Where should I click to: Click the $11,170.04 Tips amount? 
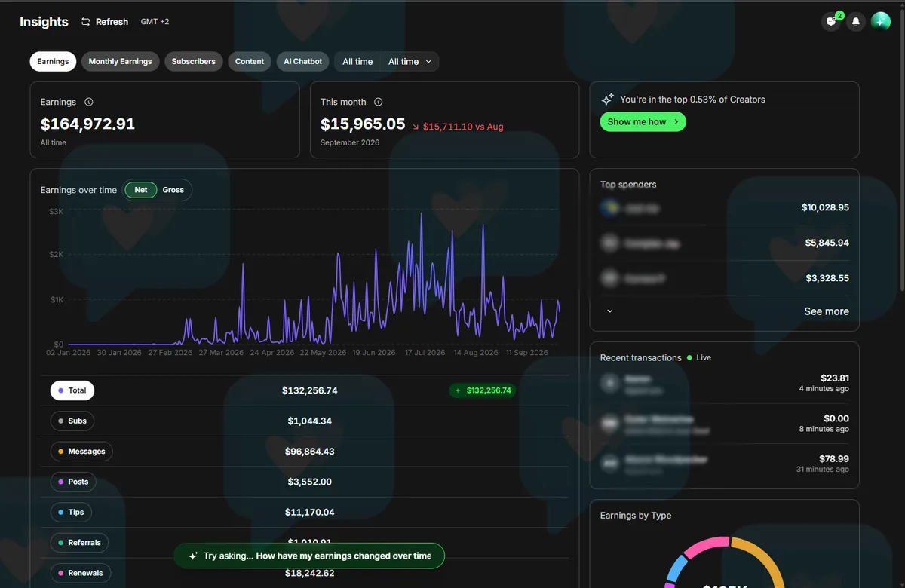pyautogui.click(x=309, y=512)
